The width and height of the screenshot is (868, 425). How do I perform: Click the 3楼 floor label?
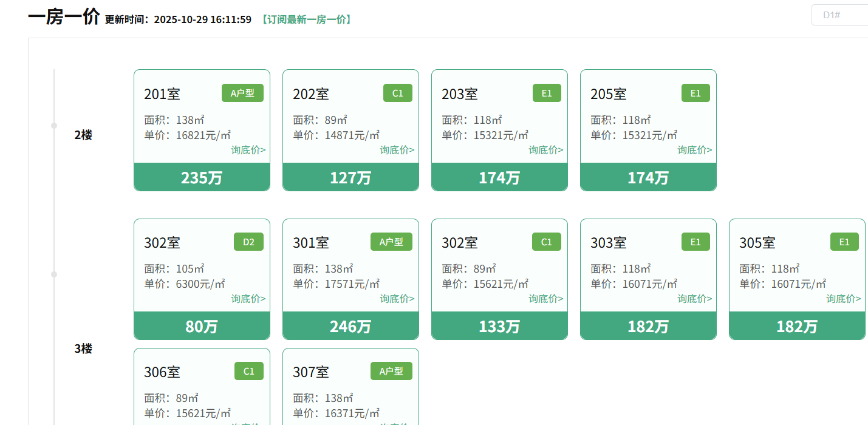click(x=83, y=348)
